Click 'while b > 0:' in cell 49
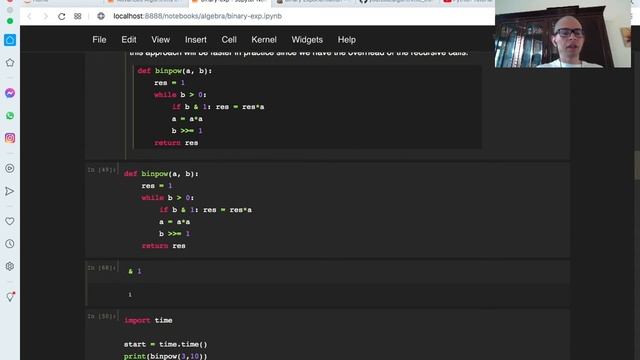This screenshot has height=360, width=640. point(167,198)
